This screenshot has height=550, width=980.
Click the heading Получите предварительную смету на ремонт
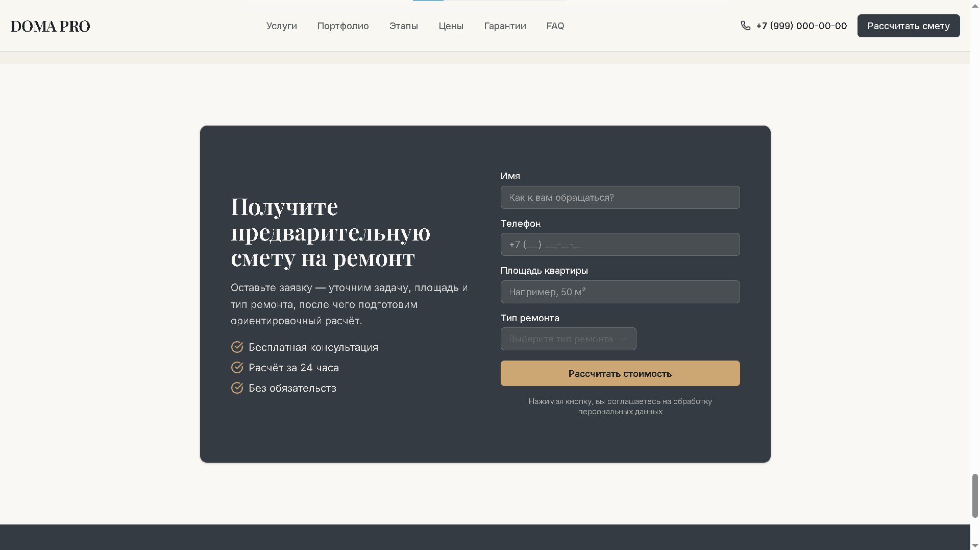point(331,232)
